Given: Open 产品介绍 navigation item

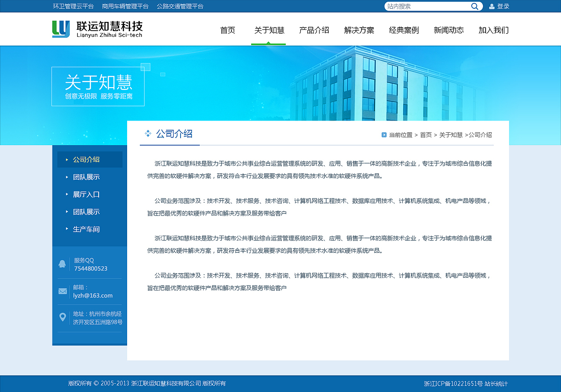Looking at the screenshot, I should 314,30.
